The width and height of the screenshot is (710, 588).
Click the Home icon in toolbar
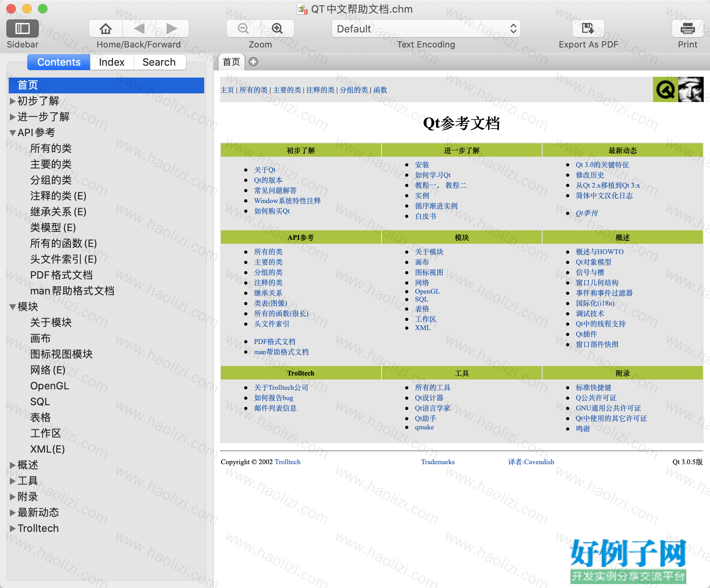coord(106,28)
